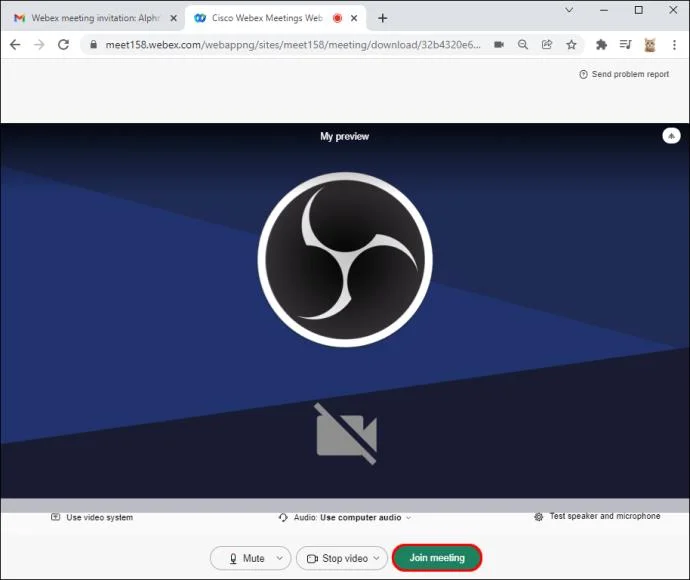Click the gear icon beside Test speaker
This screenshot has width=690, height=580.
539,517
